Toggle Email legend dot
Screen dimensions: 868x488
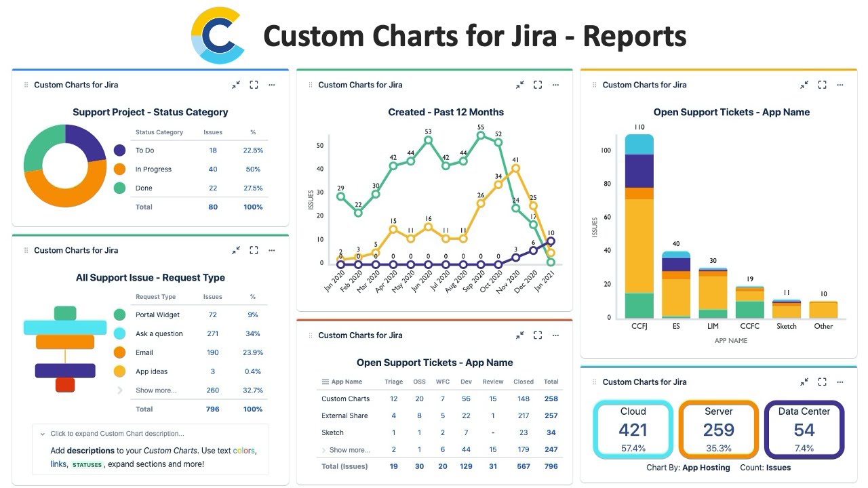tap(119, 352)
